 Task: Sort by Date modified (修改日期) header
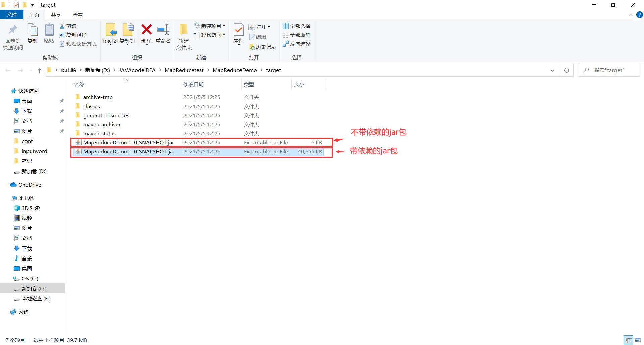(x=211, y=84)
